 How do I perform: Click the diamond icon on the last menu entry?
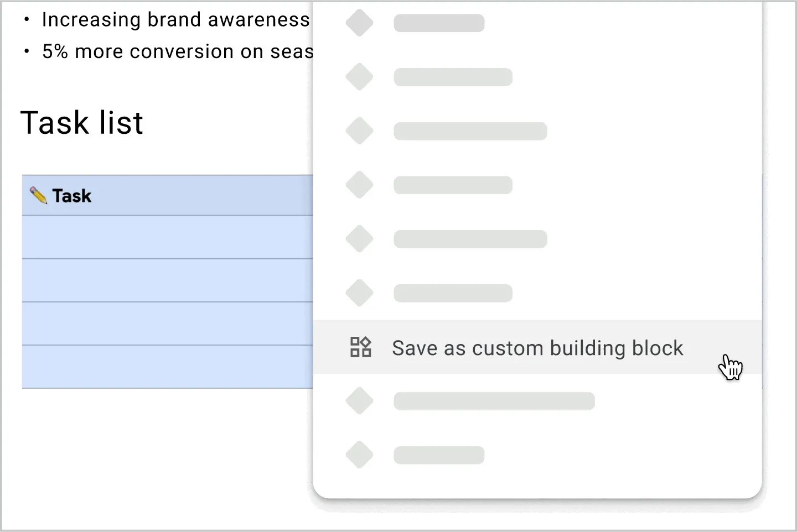359,455
